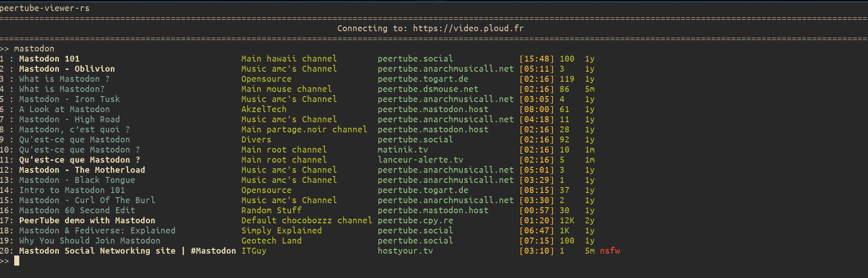Click the 'AkzelTech' channel name
868x278 pixels.
click(264, 109)
